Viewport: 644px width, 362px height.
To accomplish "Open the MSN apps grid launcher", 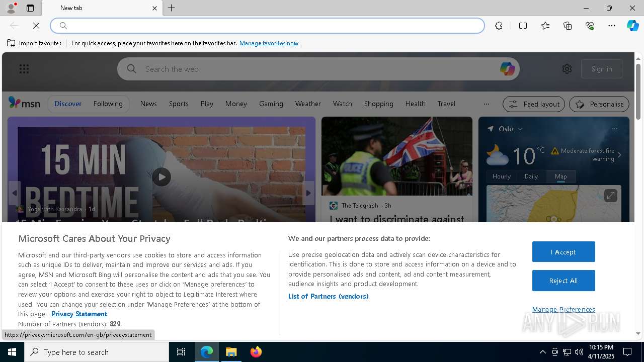I will pyautogui.click(x=24, y=69).
